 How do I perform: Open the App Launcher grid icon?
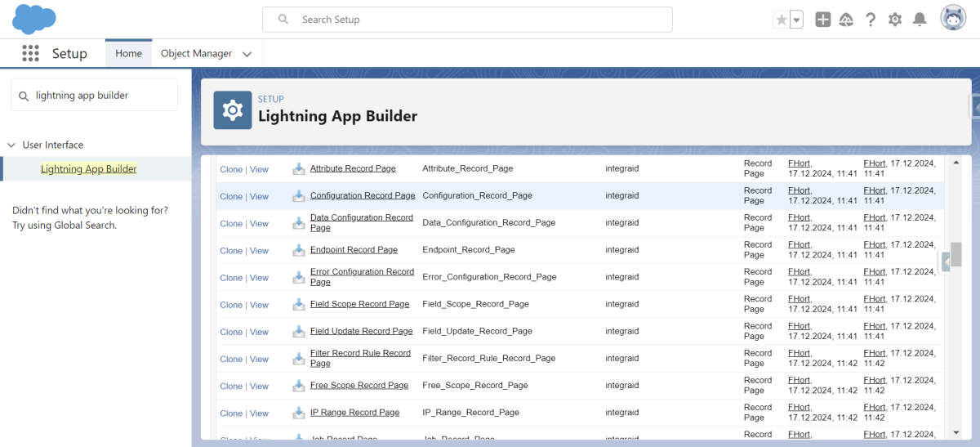point(30,53)
